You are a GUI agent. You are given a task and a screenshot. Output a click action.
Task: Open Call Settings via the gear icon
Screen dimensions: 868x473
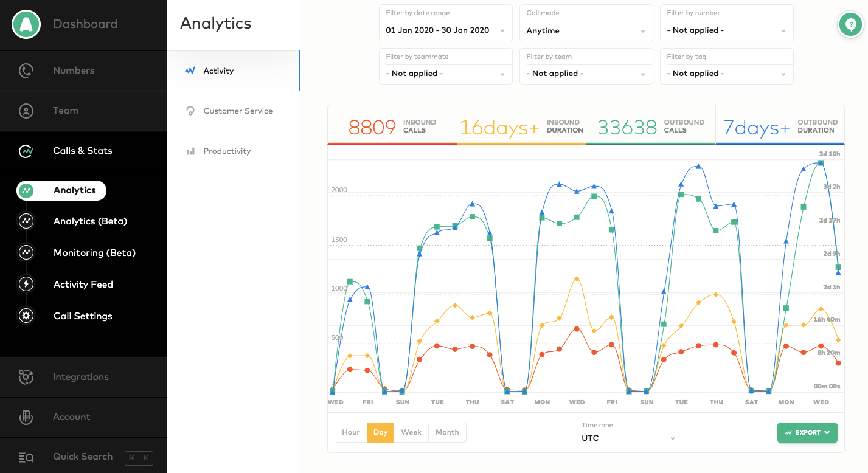tap(26, 316)
